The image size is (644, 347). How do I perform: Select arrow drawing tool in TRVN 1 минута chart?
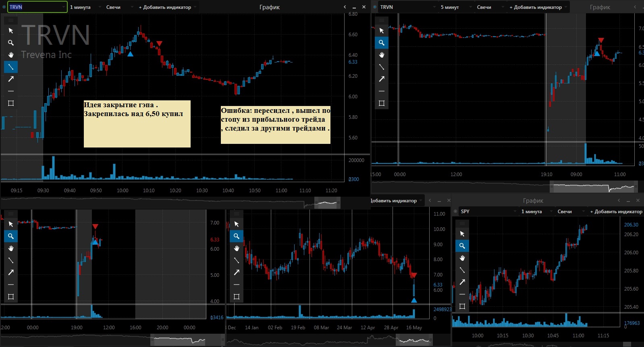pyautogui.click(x=11, y=79)
